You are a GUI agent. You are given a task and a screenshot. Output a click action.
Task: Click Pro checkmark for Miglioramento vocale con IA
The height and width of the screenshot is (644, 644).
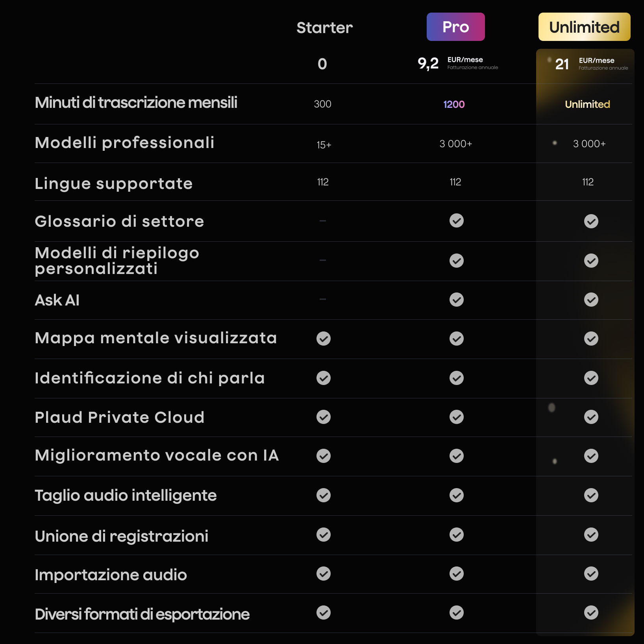(456, 456)
